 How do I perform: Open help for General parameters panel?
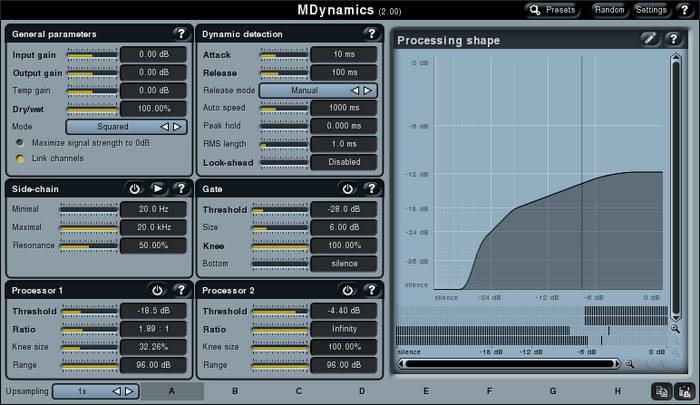[181, 33]
